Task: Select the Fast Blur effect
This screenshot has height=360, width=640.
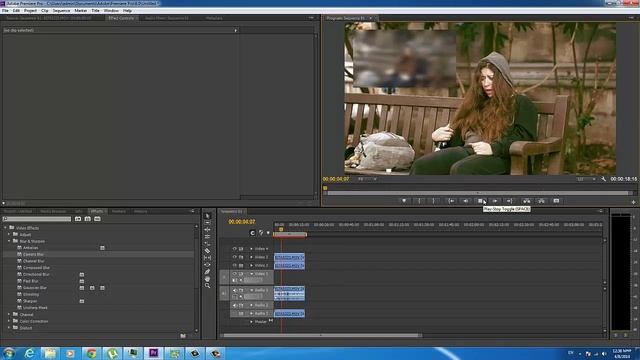Action: [x=31, y=281]
